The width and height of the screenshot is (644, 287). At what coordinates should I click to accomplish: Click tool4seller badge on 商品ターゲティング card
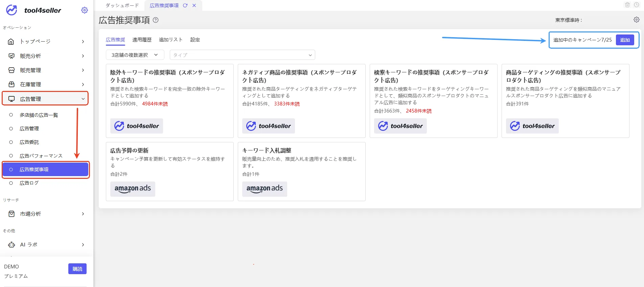pyautogui.click(x=532, y=126)
